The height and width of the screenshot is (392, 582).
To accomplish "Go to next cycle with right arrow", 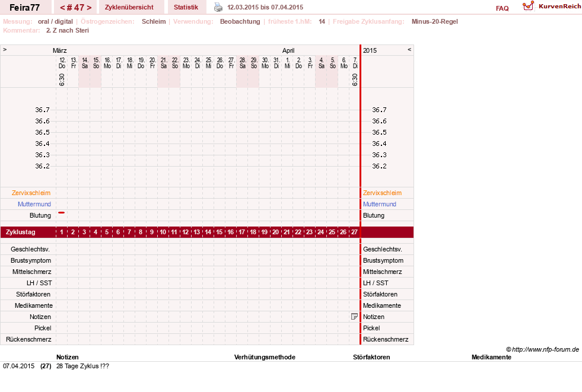I will (89, 8).
